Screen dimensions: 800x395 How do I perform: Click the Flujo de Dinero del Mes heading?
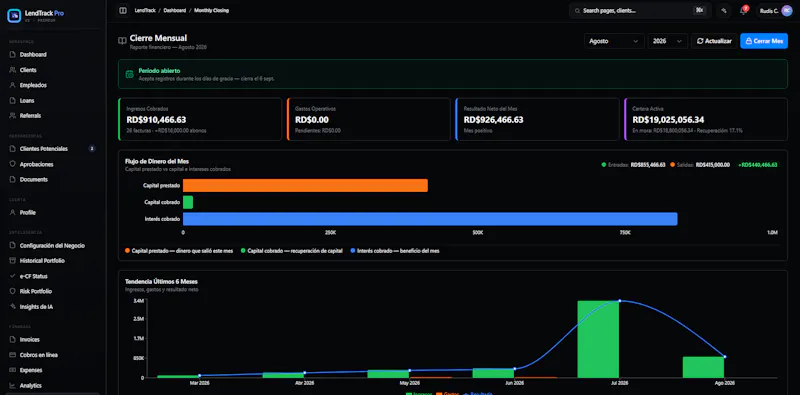coord(157,161)
